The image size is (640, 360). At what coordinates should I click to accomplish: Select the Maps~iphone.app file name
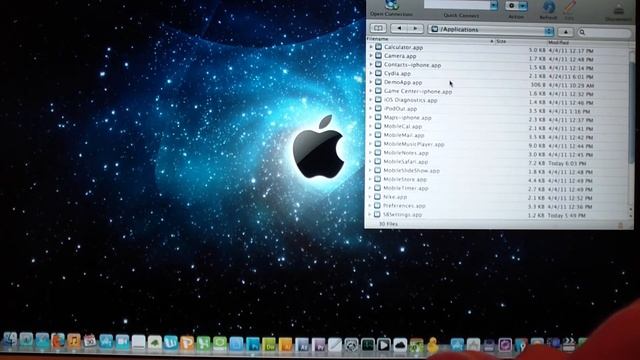(407, 118)
